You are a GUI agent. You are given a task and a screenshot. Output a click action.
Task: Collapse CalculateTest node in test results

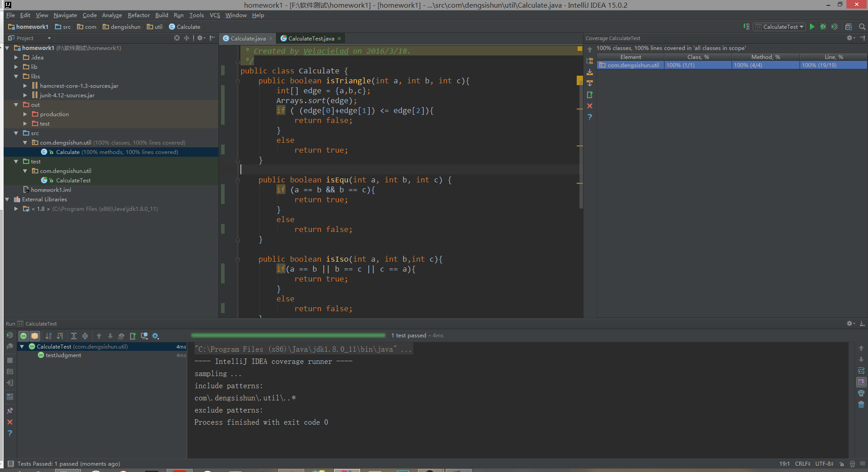[x=22, y=347]
